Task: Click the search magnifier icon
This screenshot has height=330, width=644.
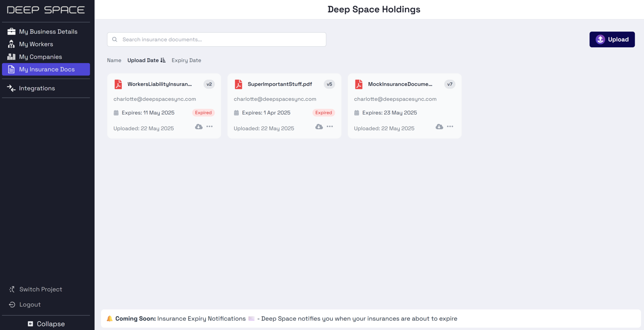Action: 115,40
